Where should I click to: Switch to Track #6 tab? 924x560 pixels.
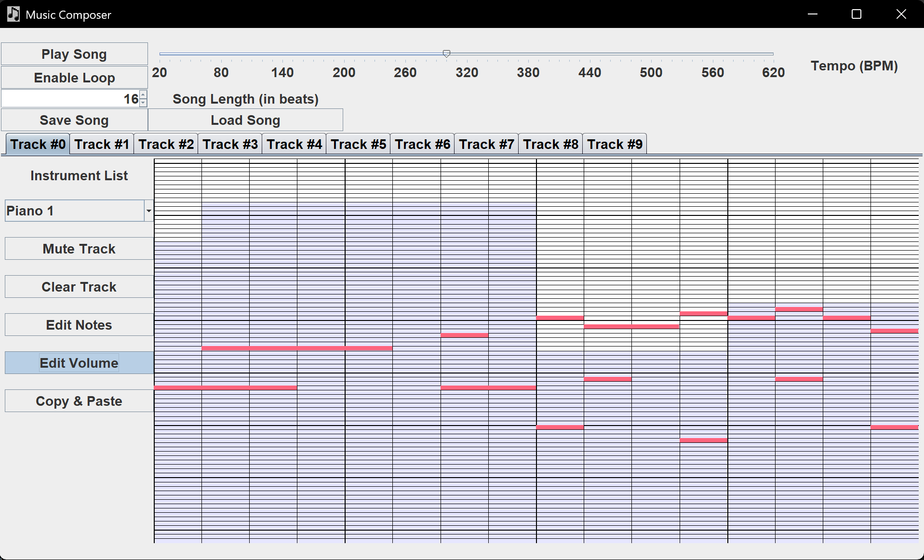[422, 144]
